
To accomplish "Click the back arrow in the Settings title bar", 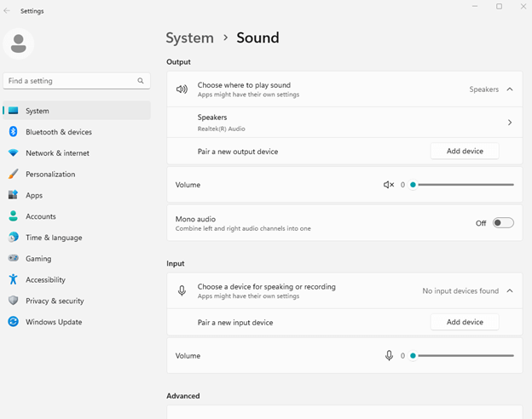I will [8, 11].
